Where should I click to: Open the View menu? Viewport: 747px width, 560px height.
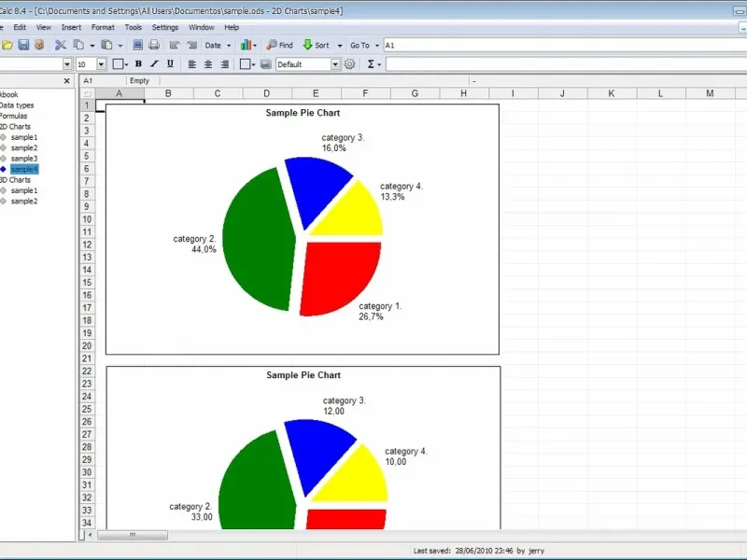click(x=44, y=28)
